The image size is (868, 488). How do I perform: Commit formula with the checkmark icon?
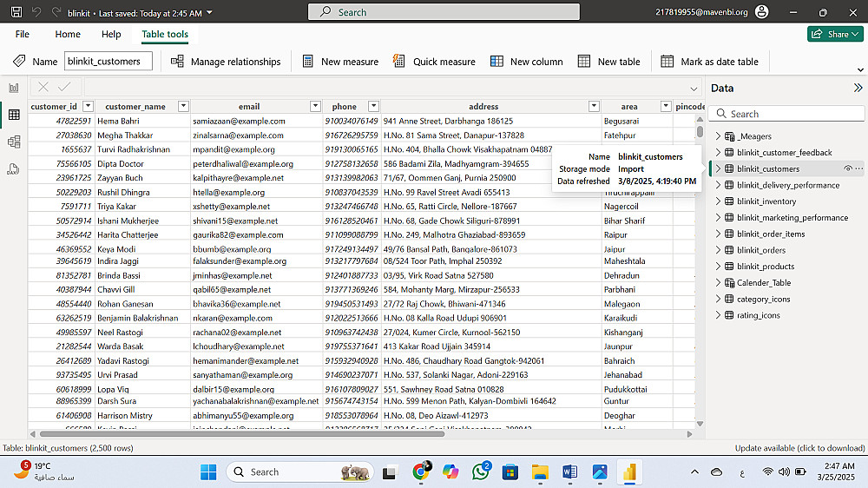(x=64, y=87)
